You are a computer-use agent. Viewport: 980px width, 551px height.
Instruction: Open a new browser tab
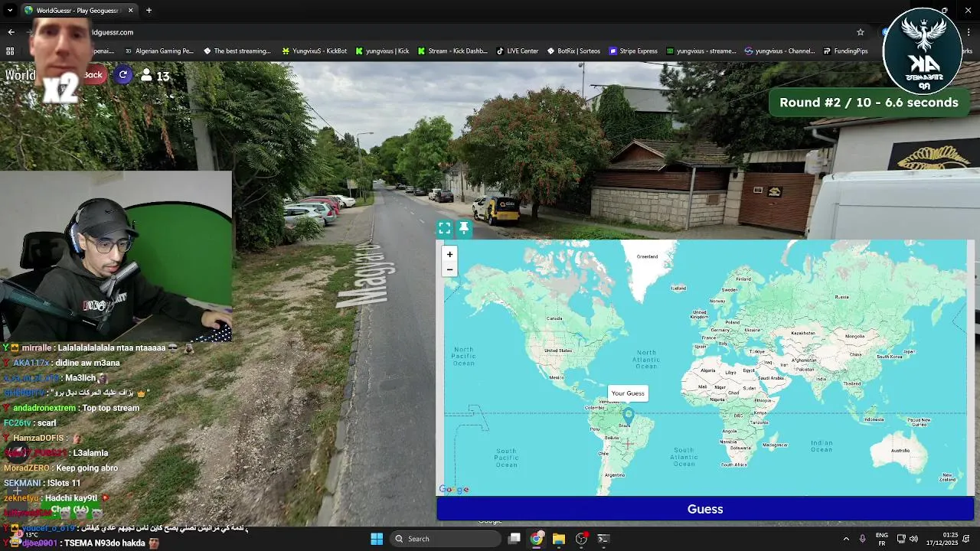pyautogui.click(x=149, y=11)
